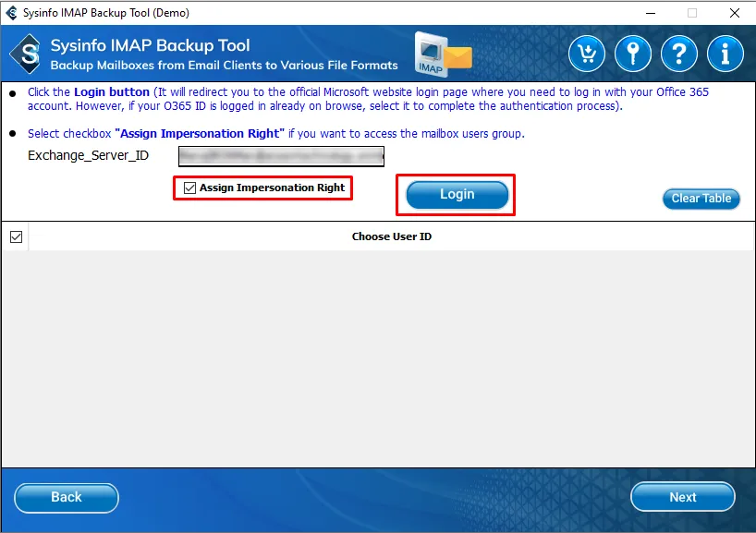
Task: Click the title bar app icon
Action: coord(11,13)
